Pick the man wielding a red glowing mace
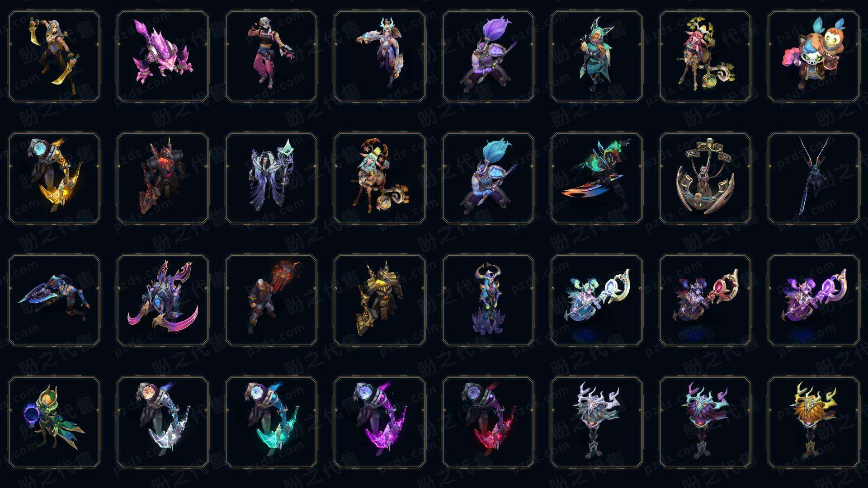The width and height of the screenshot is (868, 488). click(271, 300)
